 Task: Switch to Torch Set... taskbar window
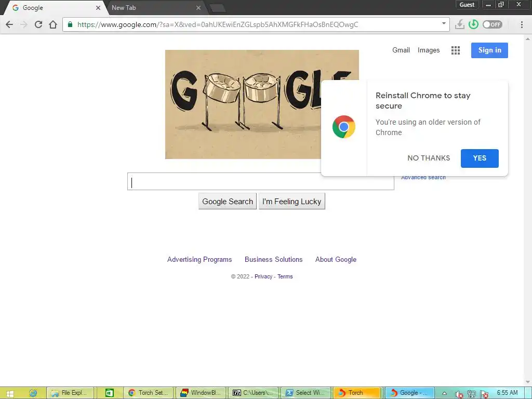pyautogui.click(x=148, y=393)
